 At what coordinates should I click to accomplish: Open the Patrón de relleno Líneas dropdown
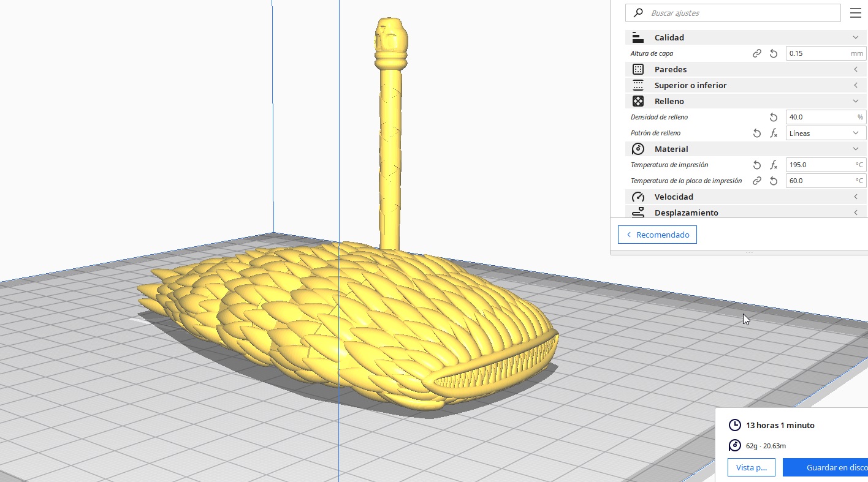[826, 133]
